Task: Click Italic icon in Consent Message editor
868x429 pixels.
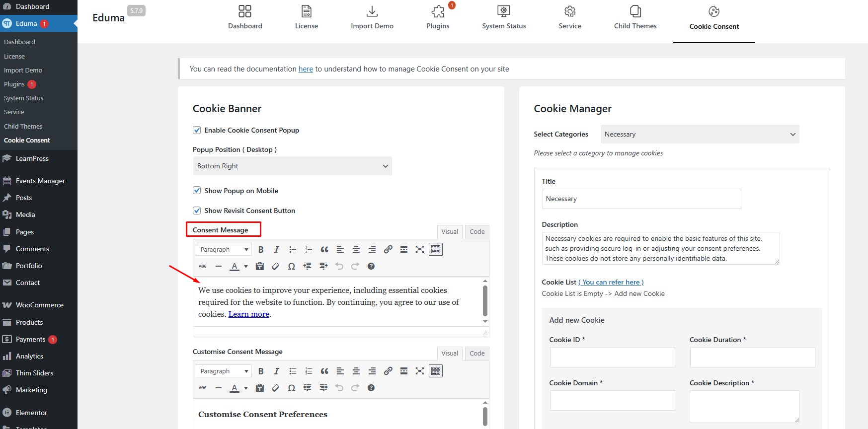Action: click(x=277, y=249)
